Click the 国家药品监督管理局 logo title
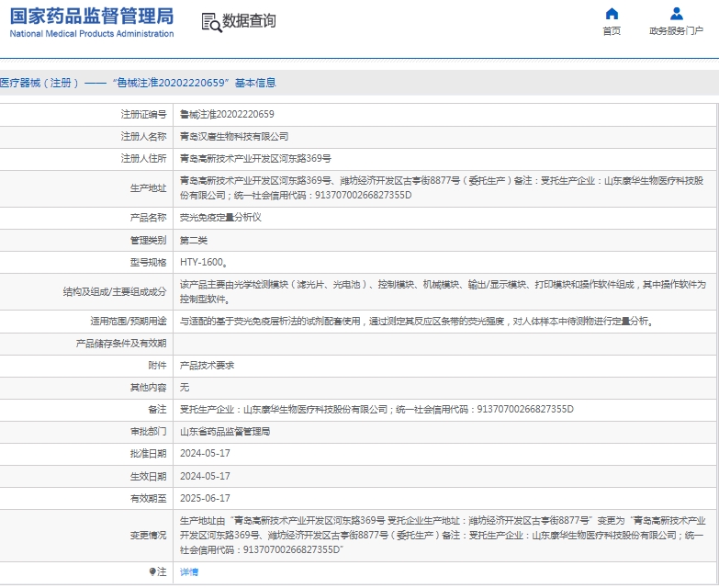The width and height of the screenshot is (719, 588). [92, 16]
